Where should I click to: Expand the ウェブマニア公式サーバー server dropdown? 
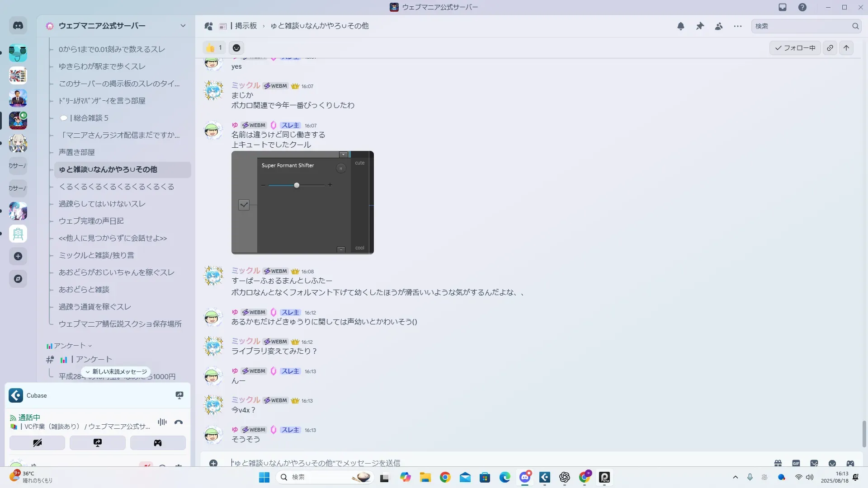183,26
